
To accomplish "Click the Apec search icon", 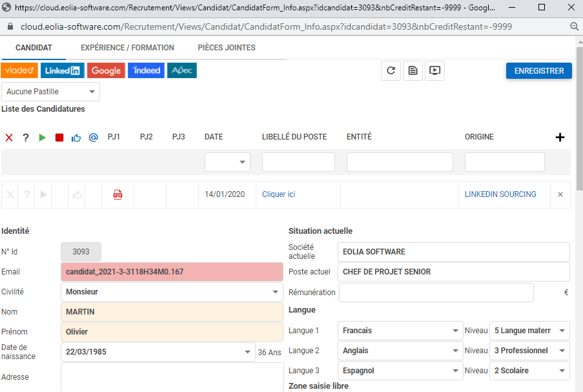I will pyautogui.click(x=182, y=70).
